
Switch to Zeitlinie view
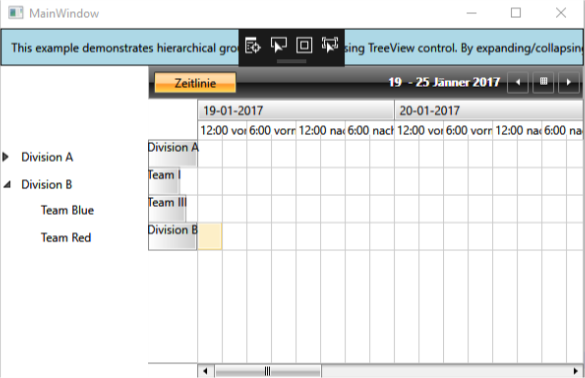195,83
